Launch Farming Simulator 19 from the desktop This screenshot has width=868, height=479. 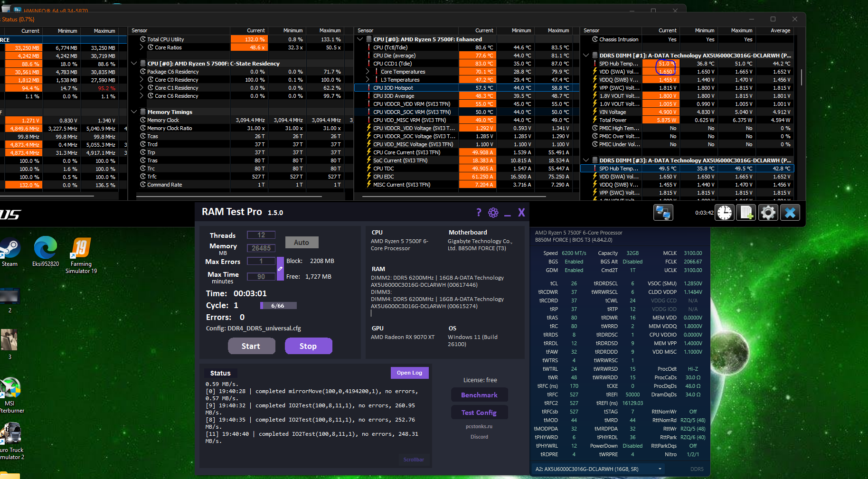click(x=81, y=255)
